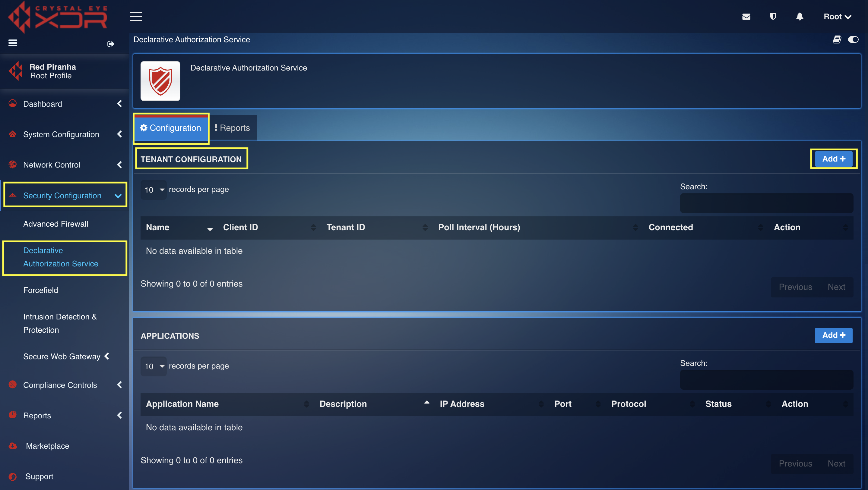868x490 pixels.
Task: Toggle the switch beside the book icon
Action: point(853,40)
